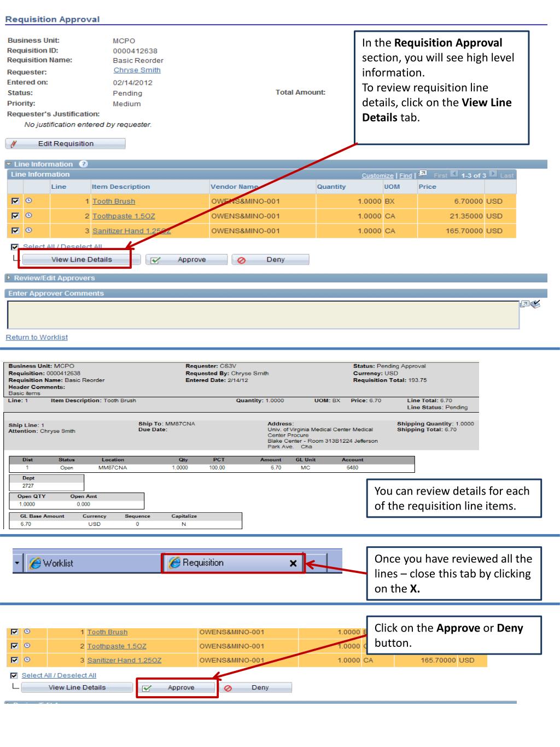Click the Dept value 2727

(x=28, y=485)
